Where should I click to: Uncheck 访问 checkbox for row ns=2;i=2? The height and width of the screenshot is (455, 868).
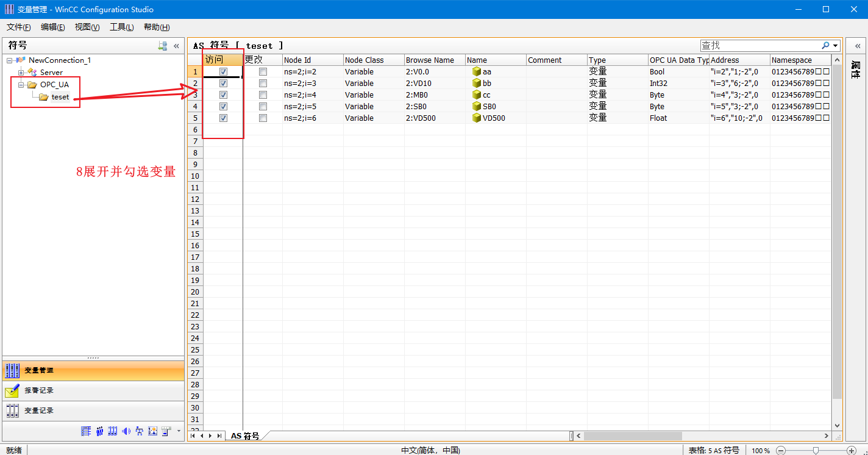click(224, 72)
